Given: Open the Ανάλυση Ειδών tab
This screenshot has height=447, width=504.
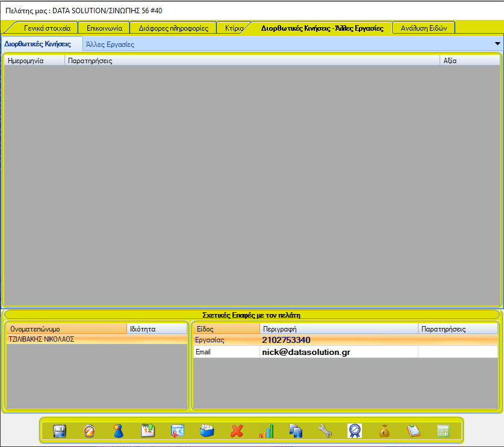Looking at the screenshot, I should [x=423, y=28].
